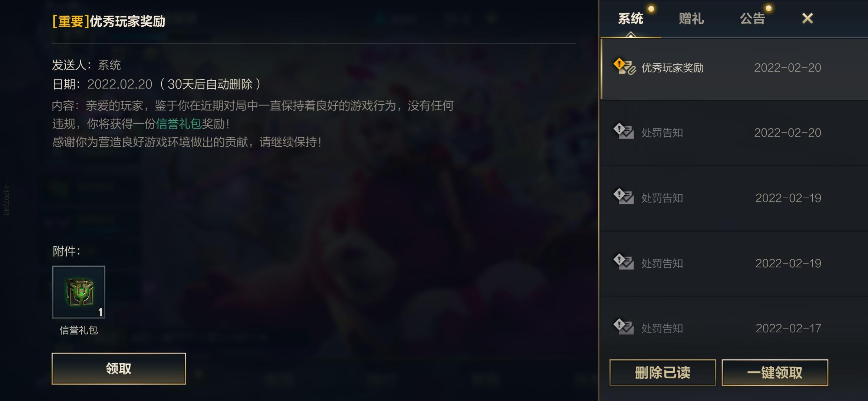Click the 删除已读 button

(x=663, y=372)
